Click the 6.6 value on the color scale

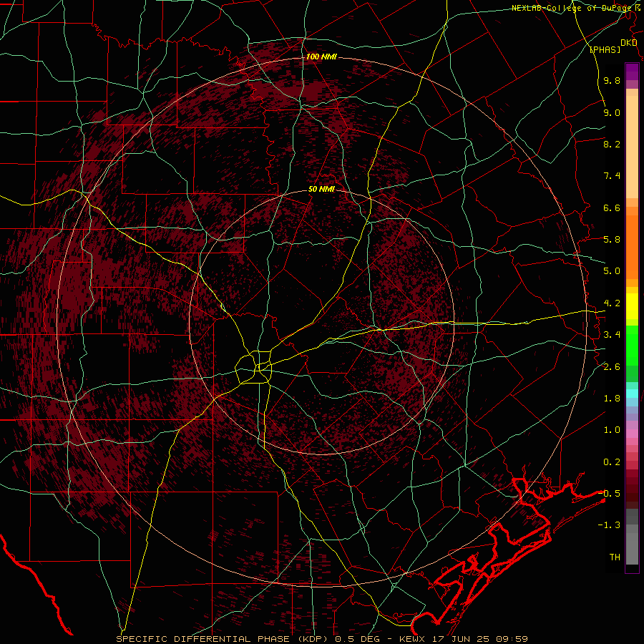pyautogui.click(x=612, y=208)
